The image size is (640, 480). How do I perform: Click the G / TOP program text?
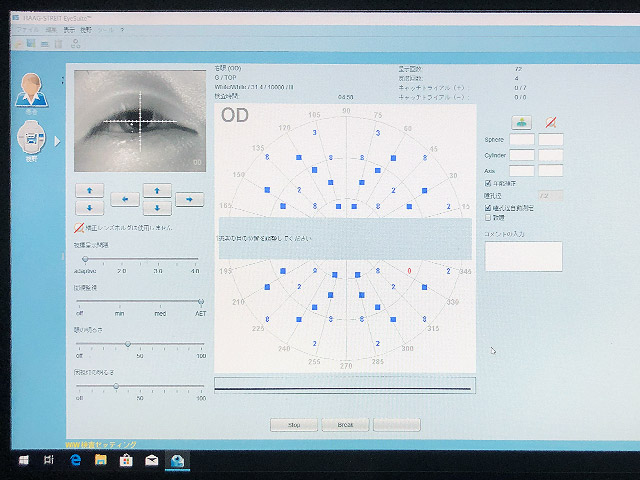tap(226, 78)
